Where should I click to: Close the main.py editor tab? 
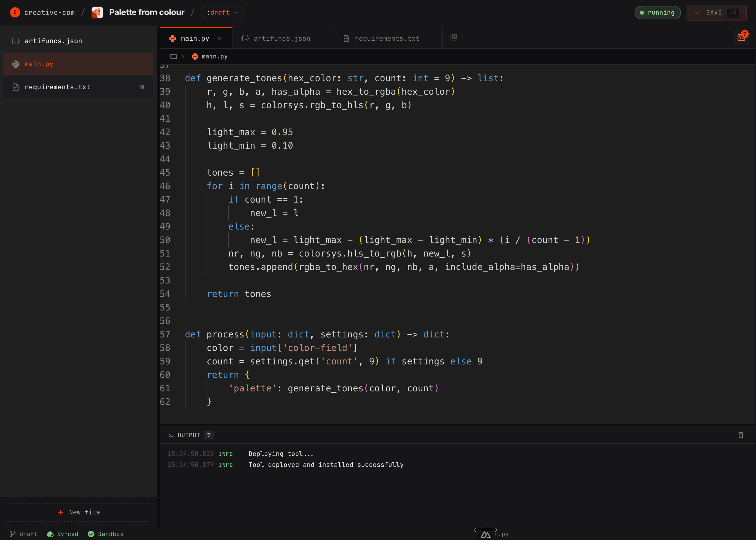coord(219,38)
